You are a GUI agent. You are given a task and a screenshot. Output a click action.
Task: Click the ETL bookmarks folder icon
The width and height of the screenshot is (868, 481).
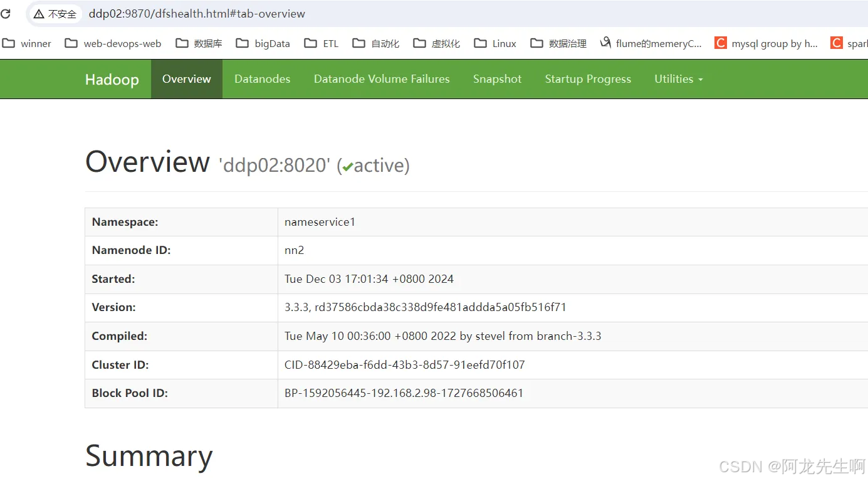pyautogui.click(x=309, y=43)
